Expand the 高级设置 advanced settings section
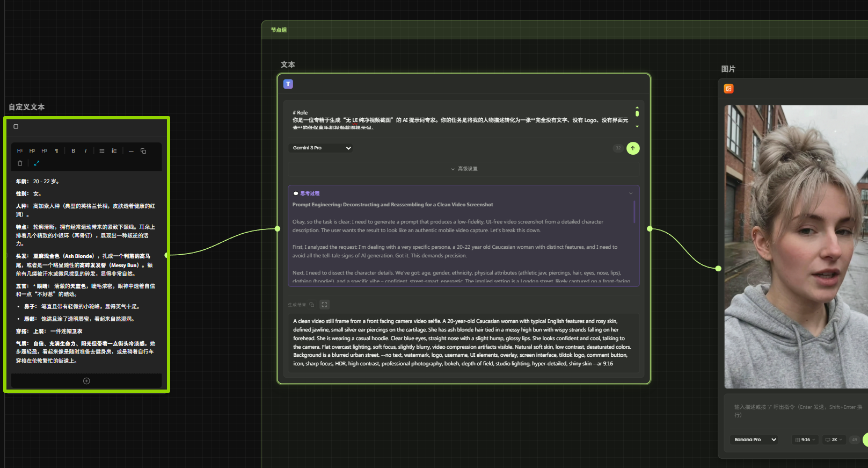The width and height of the screenshot is (868, 468). (x=464, y=169)
